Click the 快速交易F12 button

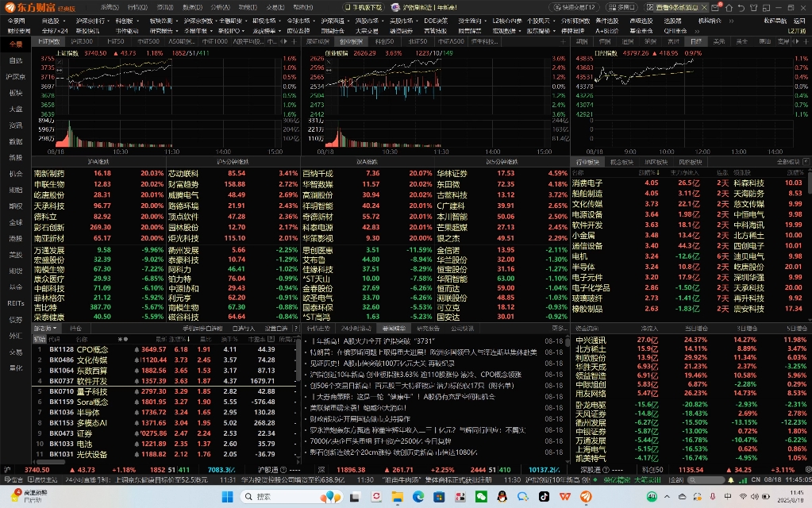pos(575,8)
